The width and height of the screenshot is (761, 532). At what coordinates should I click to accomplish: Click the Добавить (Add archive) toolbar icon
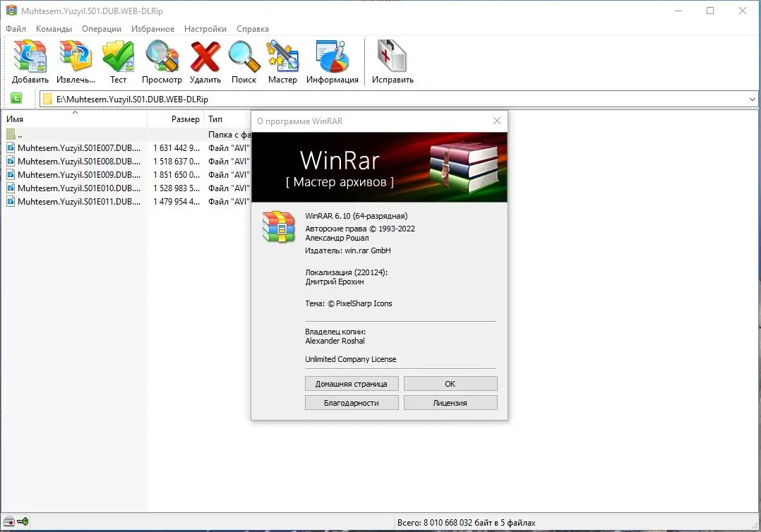(x=30, y=55)
